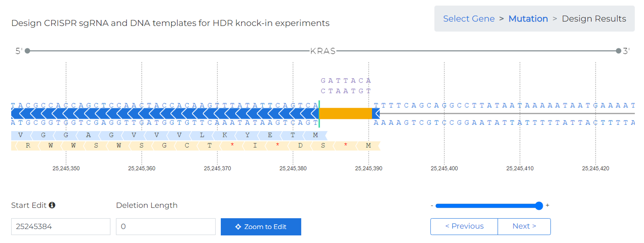The image size is (644, 243).
Task: Click the 3' end dot of gene track
Action: 618,51
